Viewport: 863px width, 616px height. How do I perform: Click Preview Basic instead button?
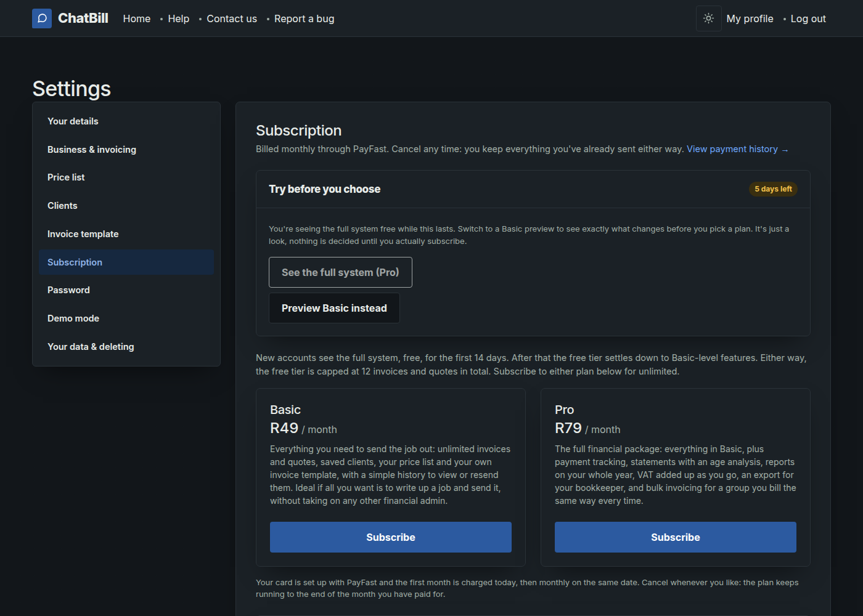coord(334,308)
